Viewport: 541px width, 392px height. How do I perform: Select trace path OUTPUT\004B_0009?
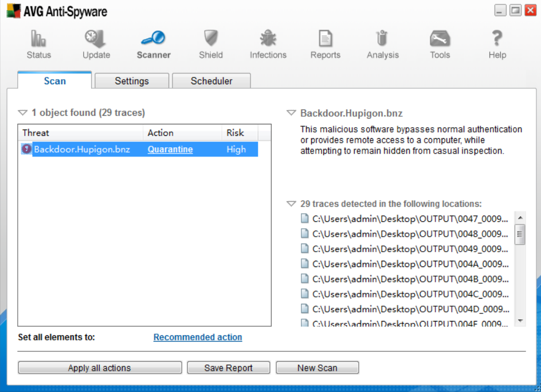click(410, 279)
